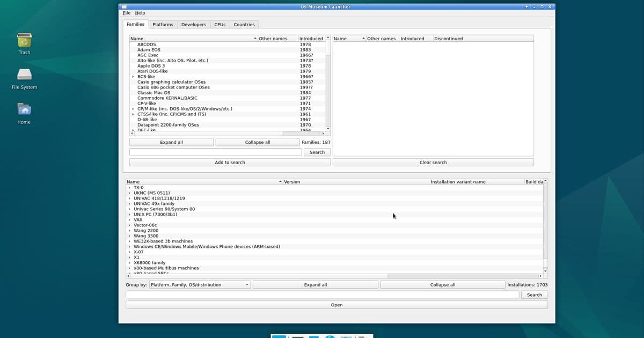Select the Alto-like family row
This screenshot has height=338, width=644.
coord(228,61)
